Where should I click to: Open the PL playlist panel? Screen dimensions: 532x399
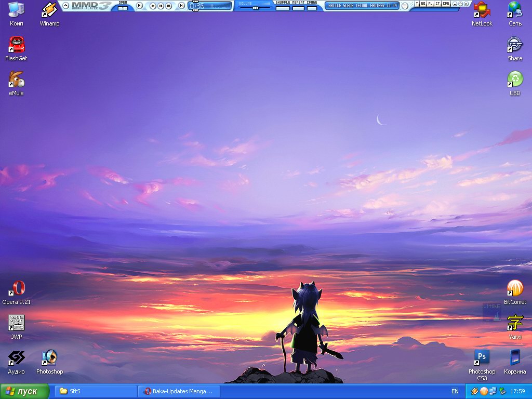[x=431, y=4]
